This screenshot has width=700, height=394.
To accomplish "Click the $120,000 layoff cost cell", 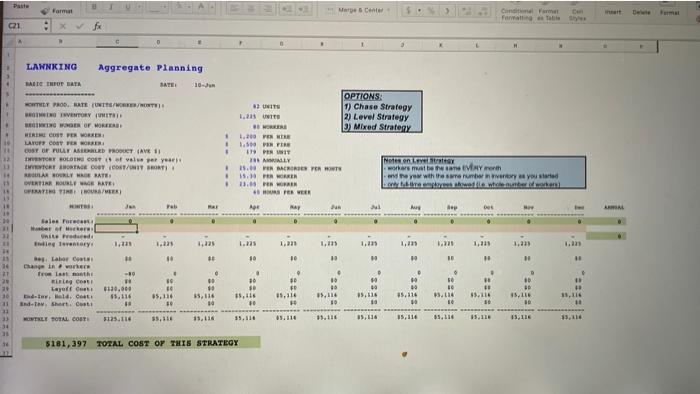I will [x=118, y=289].
